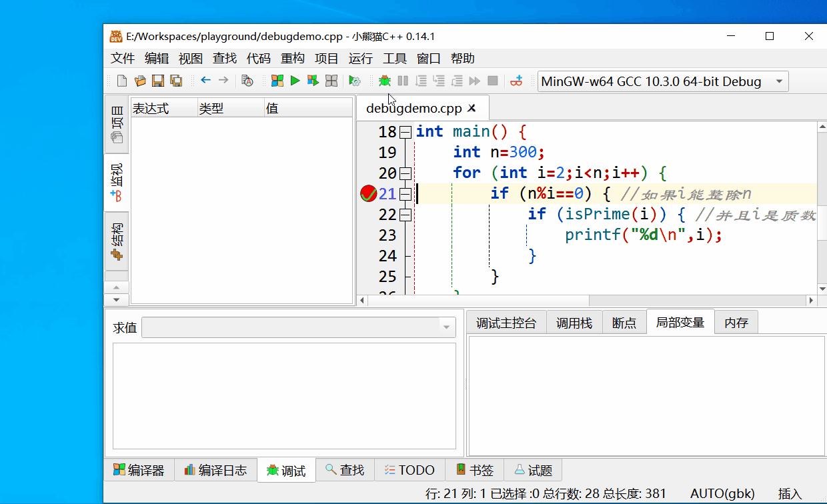Click the New File toolbar icon
This screenshot has width=827, height=504.
pyautogui.click(x=121, y=81)
